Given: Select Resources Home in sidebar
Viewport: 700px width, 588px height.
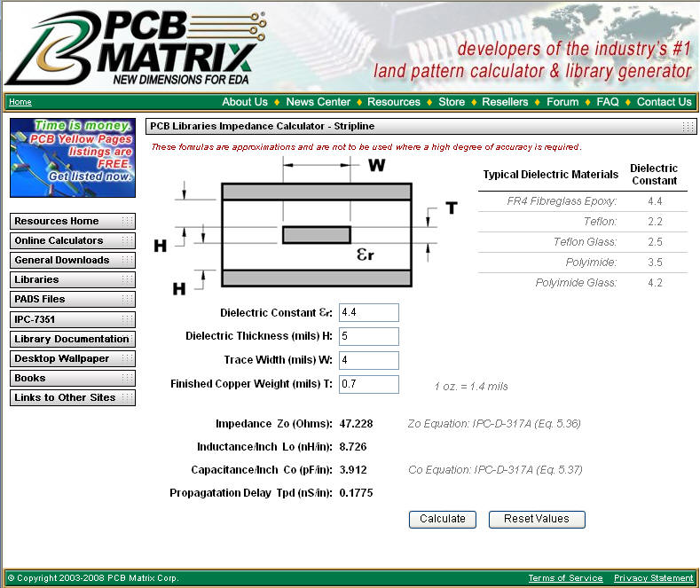Looking at the screenshot, I should [73, 222].
